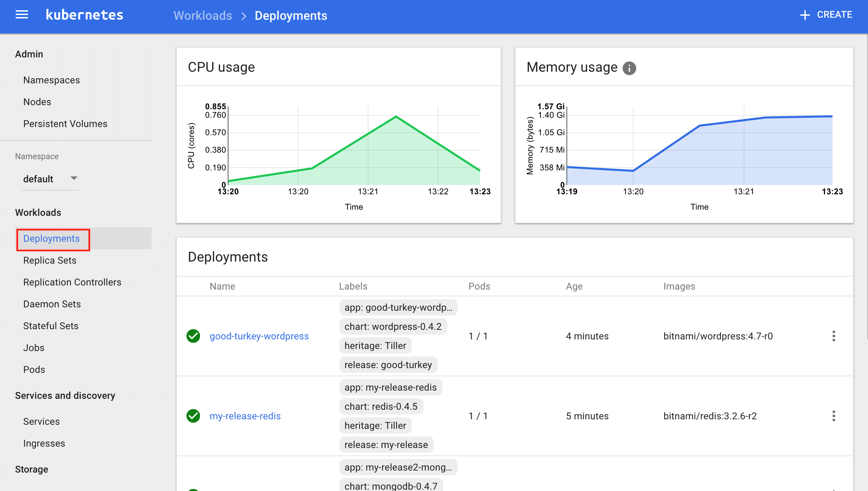Viewport: 868px width, 491px height.
Task: Open the actions menu for my-release-redis
Action: pos(834,416)
